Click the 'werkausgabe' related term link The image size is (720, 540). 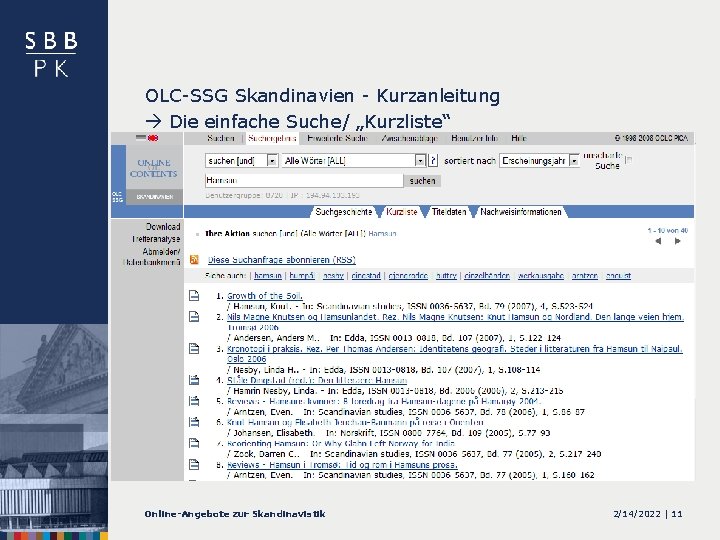pos(540,276)
